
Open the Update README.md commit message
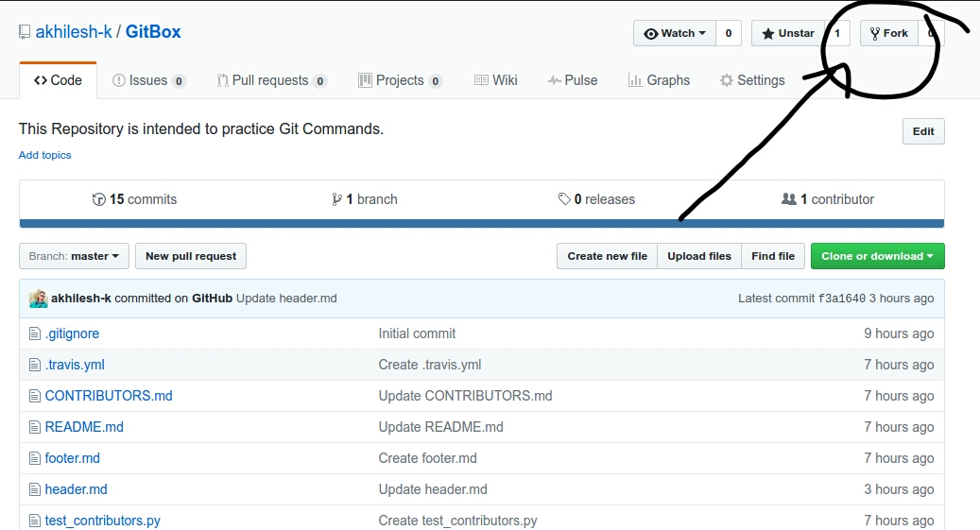(440, 428)
